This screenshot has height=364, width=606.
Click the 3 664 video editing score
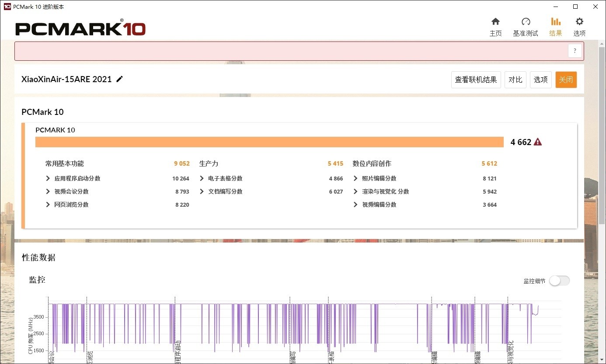click(490, 205)
